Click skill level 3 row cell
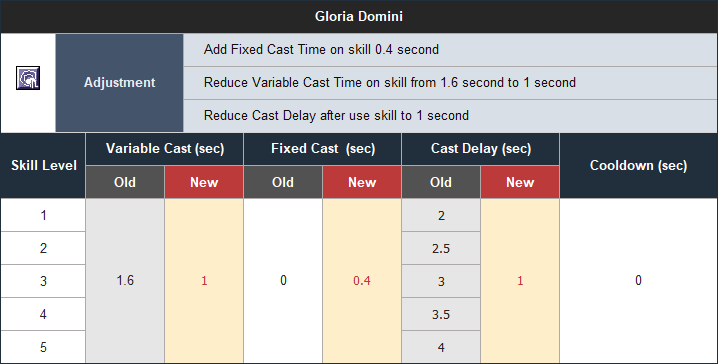 [43, 281]
